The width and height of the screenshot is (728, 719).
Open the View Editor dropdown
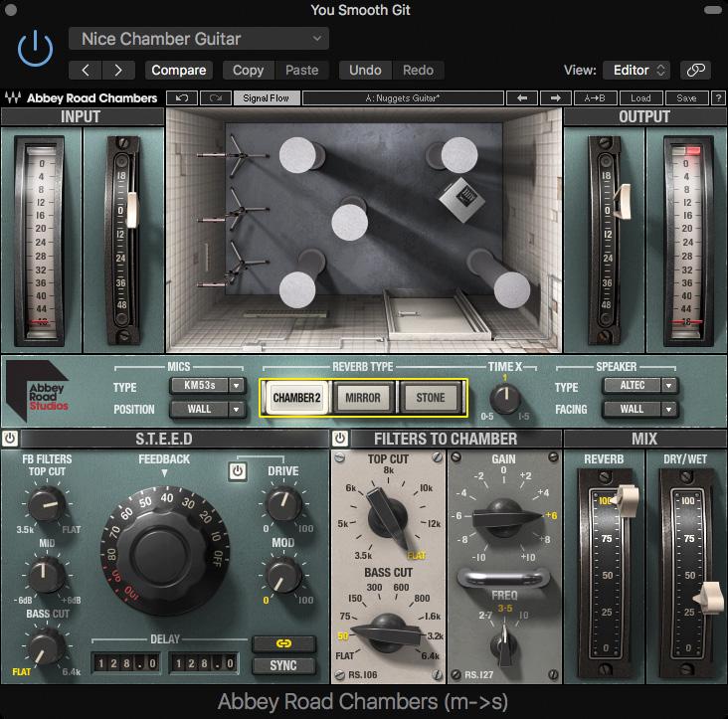click(x=638, y=70)
